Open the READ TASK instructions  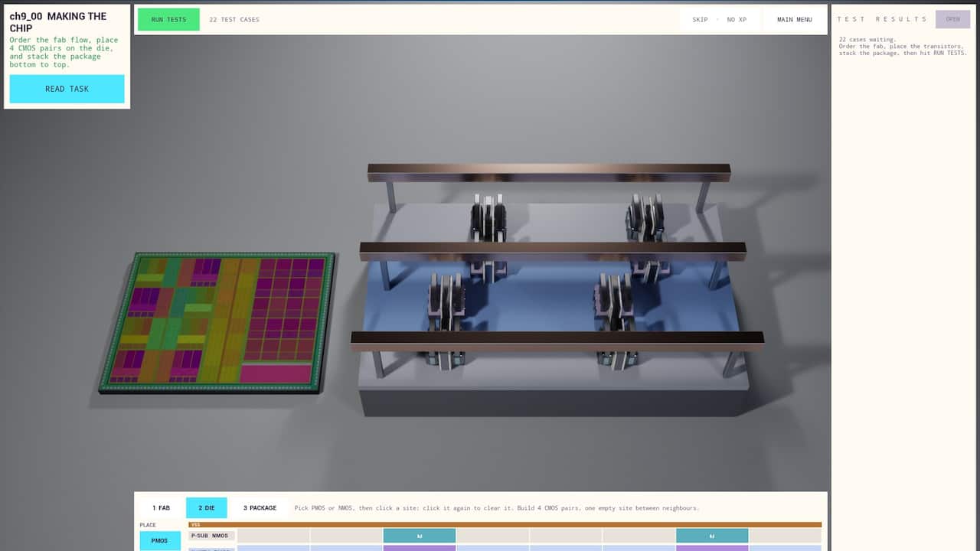pos(67,89)
